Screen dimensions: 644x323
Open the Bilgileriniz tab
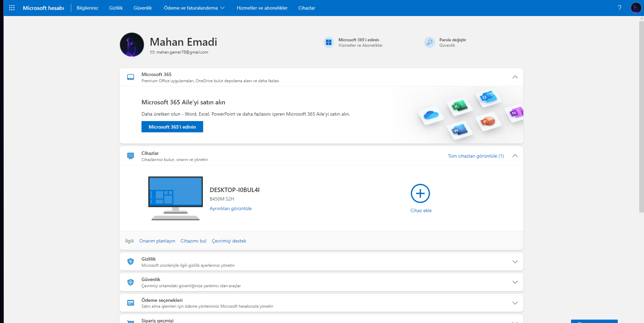pyautogui.click(x=87, y=8)
